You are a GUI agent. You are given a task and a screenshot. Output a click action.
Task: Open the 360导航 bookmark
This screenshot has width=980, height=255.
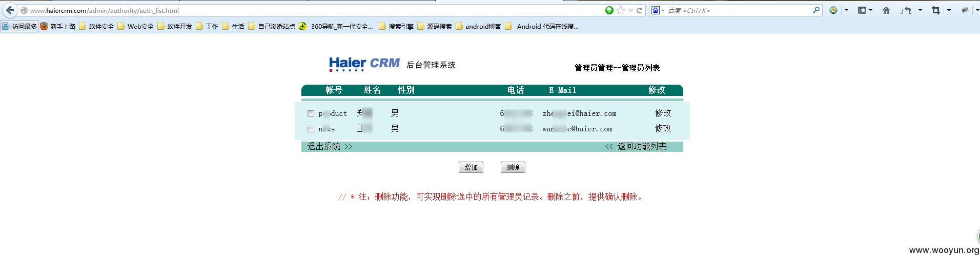[336, 26]
